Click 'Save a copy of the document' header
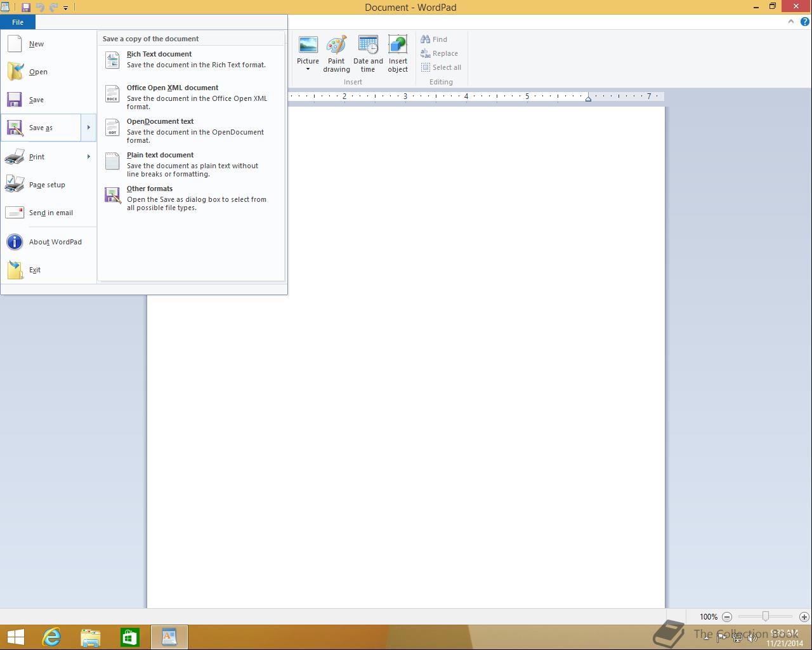The image size is (812, 650). click(150, 39)
